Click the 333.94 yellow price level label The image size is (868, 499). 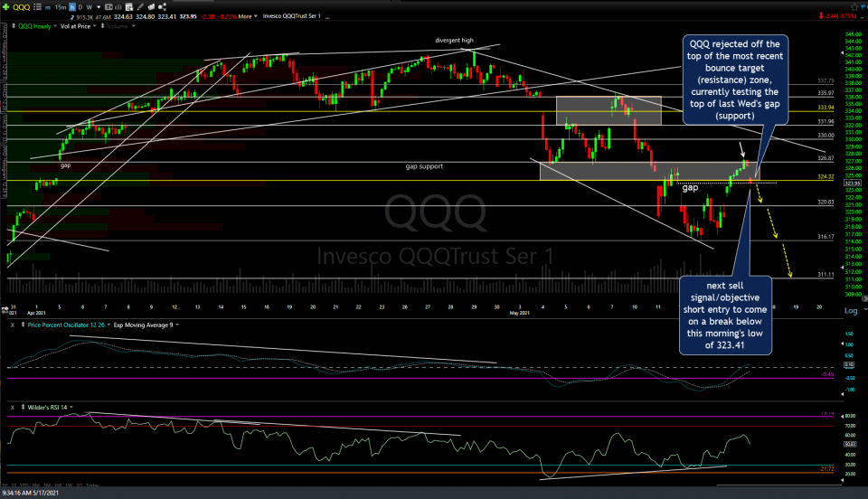pos(826,108)
